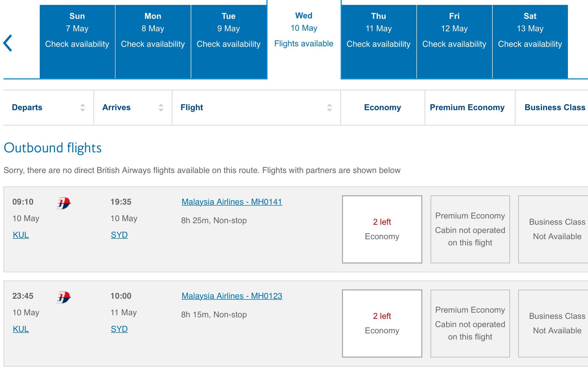This screenshot has width=588, height=368.
Task: Open Malaysia Airlines MH0141 flight details
Action: click(232, 202)
